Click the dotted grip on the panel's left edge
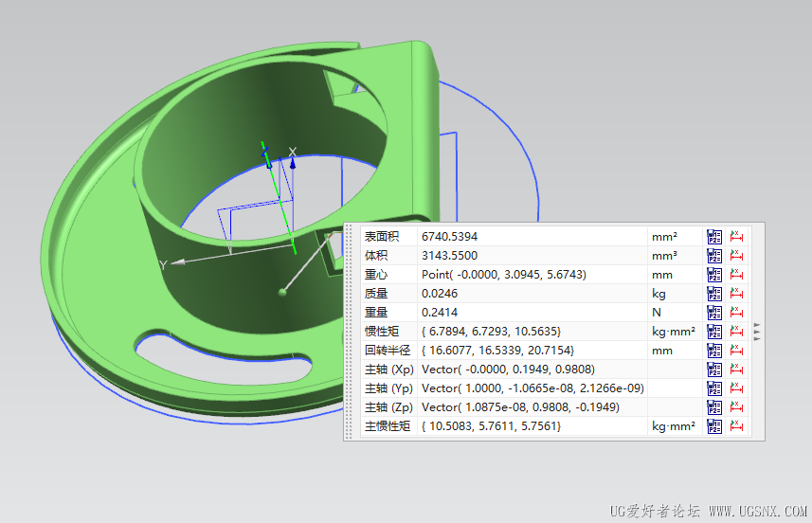Screen dimensions: 812x523 (349, 332)
